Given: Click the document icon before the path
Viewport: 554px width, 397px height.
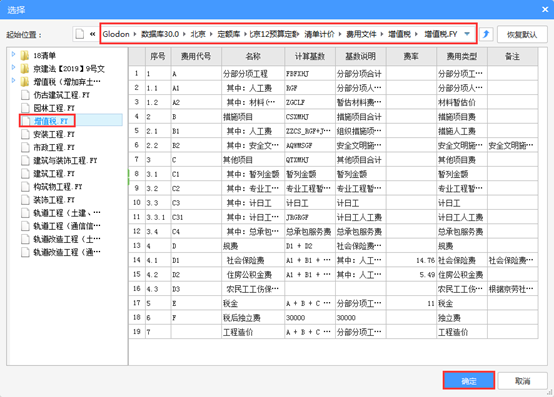Looking at the screenshot, I should pos(80,34).
